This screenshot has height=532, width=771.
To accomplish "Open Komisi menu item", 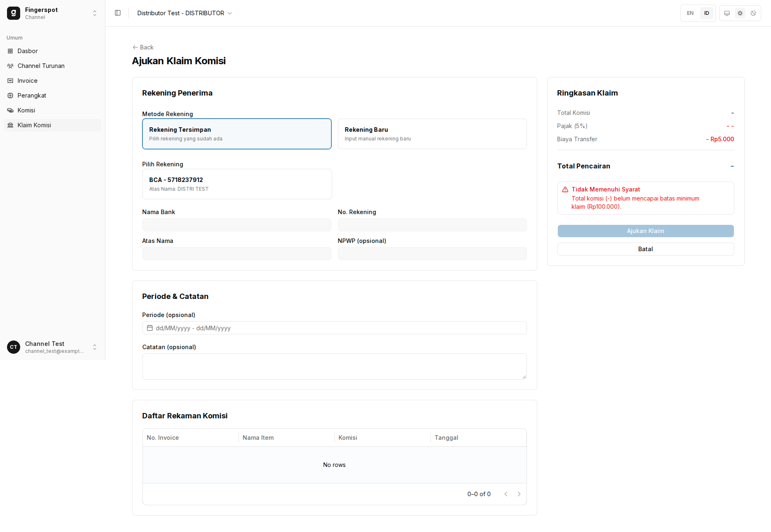I will pos(53,110).
